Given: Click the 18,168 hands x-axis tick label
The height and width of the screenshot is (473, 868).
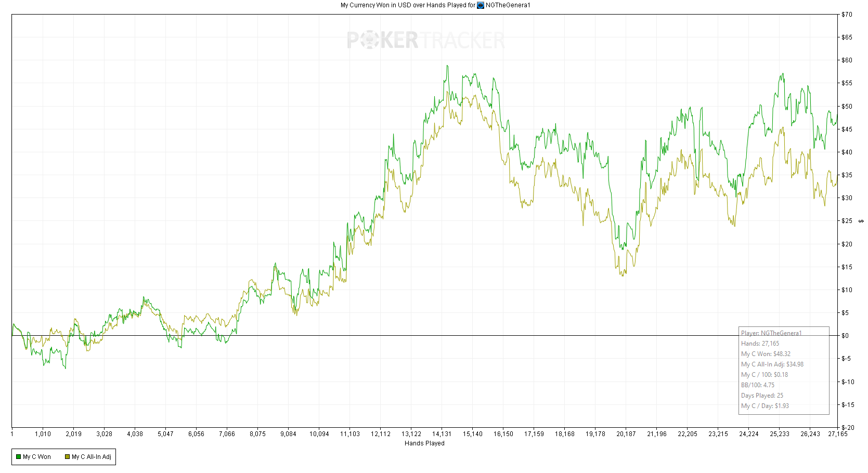Looking at the screenshot, I should pos(565,434).
